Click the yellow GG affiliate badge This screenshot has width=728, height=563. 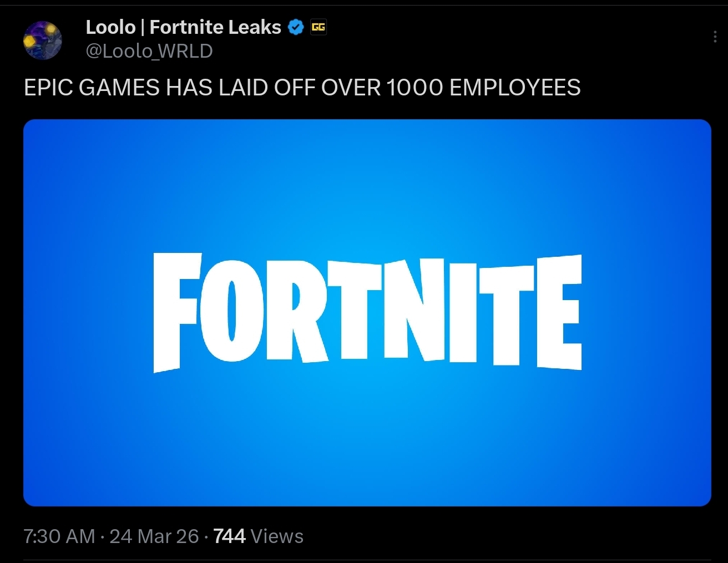click(318, 27)
